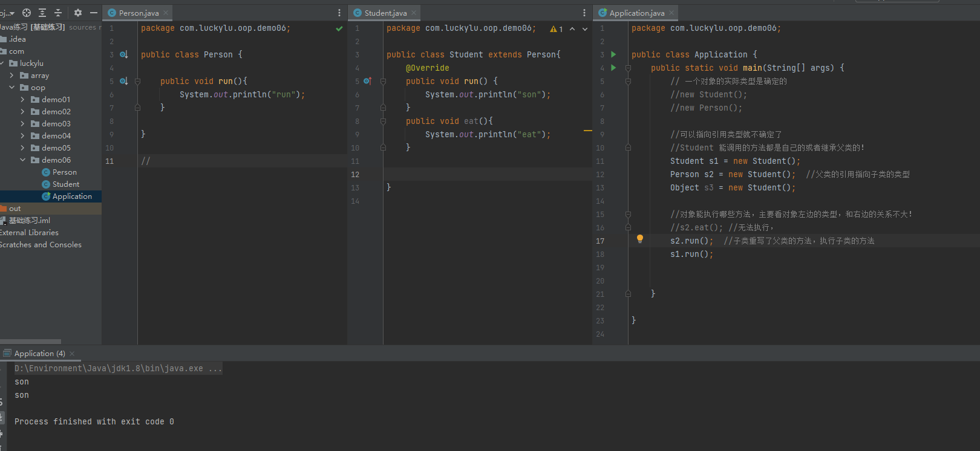Collapse the luckylu package
The height and width of the screenshot is (451, 980).
point(2,63)
